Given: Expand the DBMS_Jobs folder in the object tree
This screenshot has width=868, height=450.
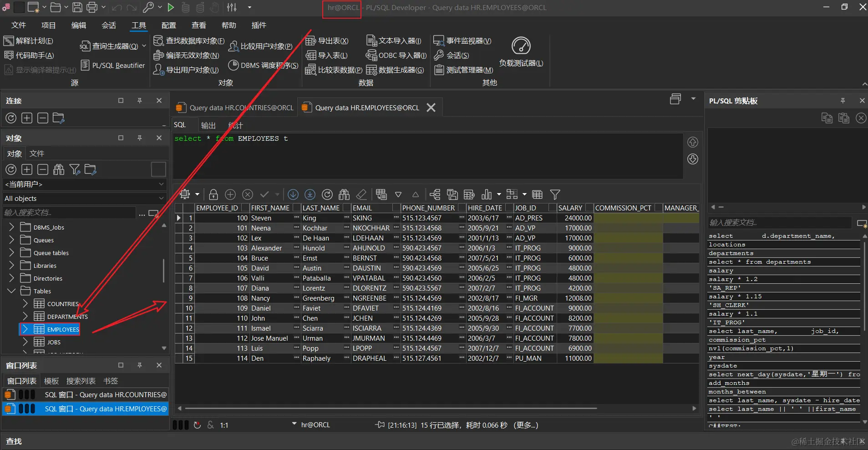Looking at the screenshot, I should coord(11,227).
